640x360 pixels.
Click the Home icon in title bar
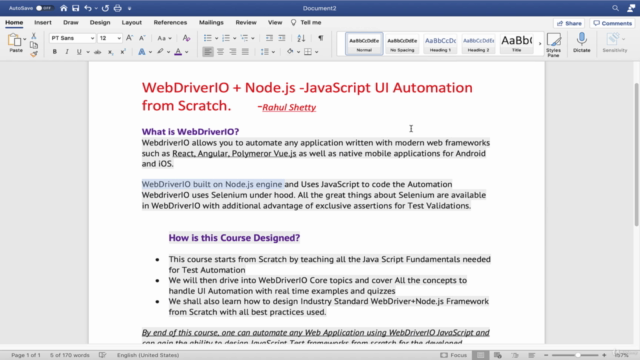tap(64, 8)
